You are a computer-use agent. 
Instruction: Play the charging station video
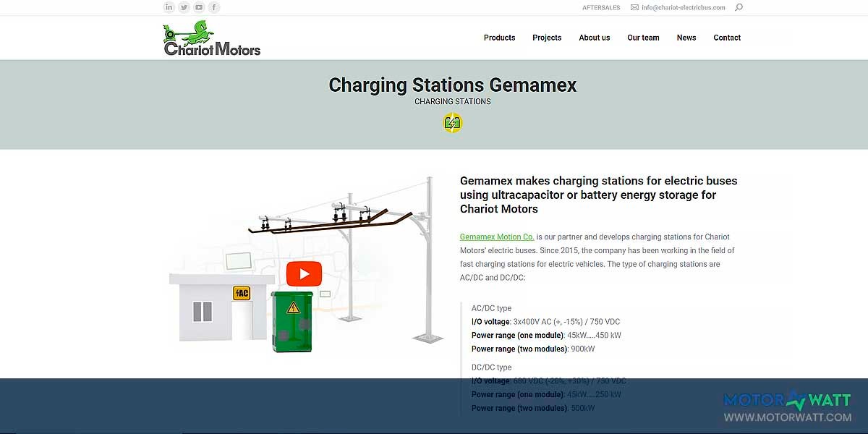click(x=304, y=274)
